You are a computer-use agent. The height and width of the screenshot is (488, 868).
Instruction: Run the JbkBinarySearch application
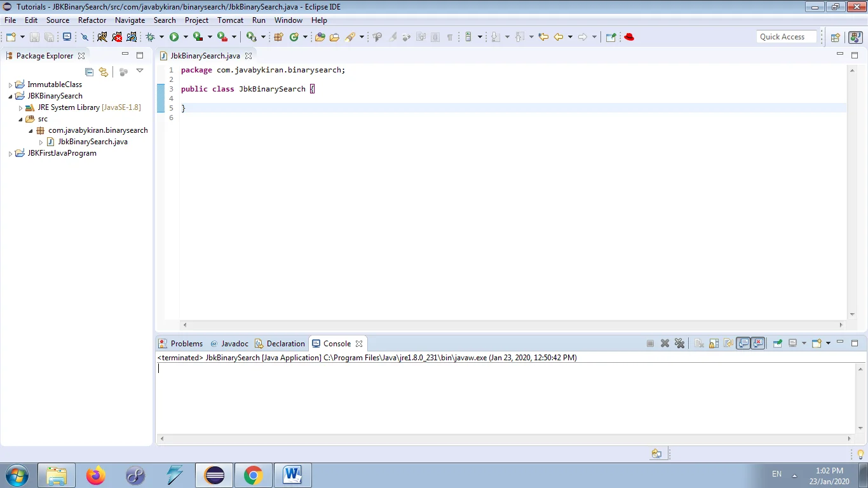pos(173,37)
